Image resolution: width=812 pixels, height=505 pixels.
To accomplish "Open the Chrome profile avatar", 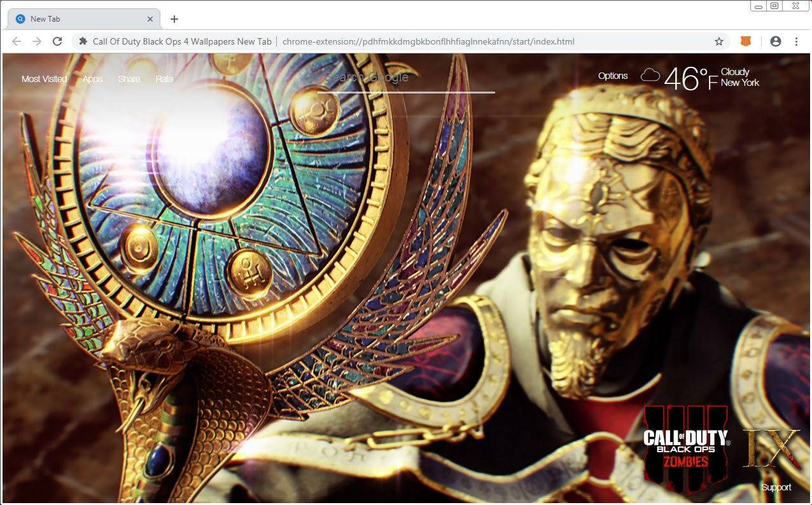I will coord(775,41).
